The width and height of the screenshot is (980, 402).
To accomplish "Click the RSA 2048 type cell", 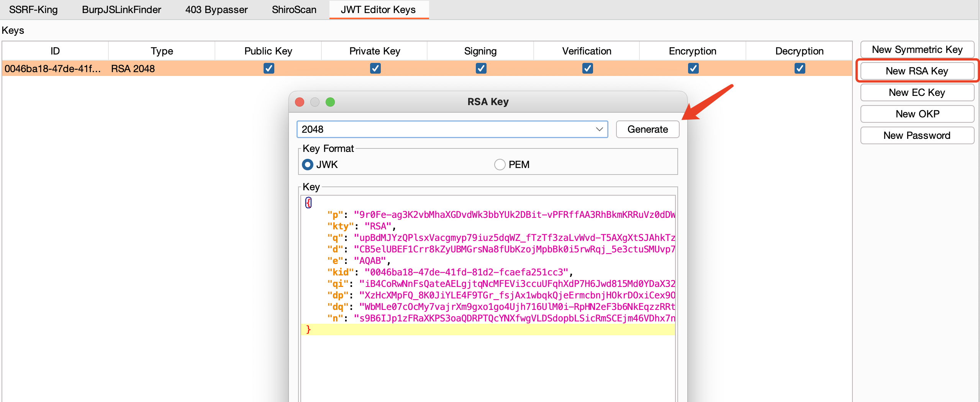I will pyautogui.click(x=162, y=69).
